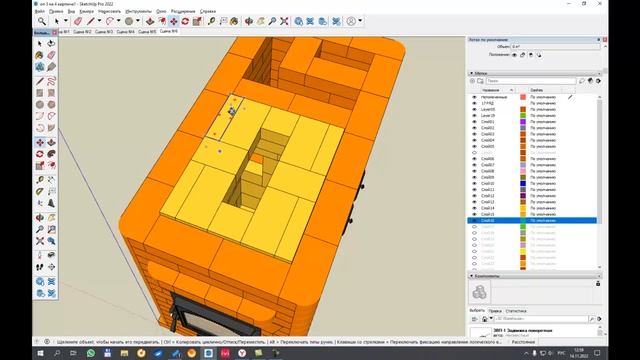Click the components search magnifier button
Screen dimensions: 640x360
pos(592,319)
